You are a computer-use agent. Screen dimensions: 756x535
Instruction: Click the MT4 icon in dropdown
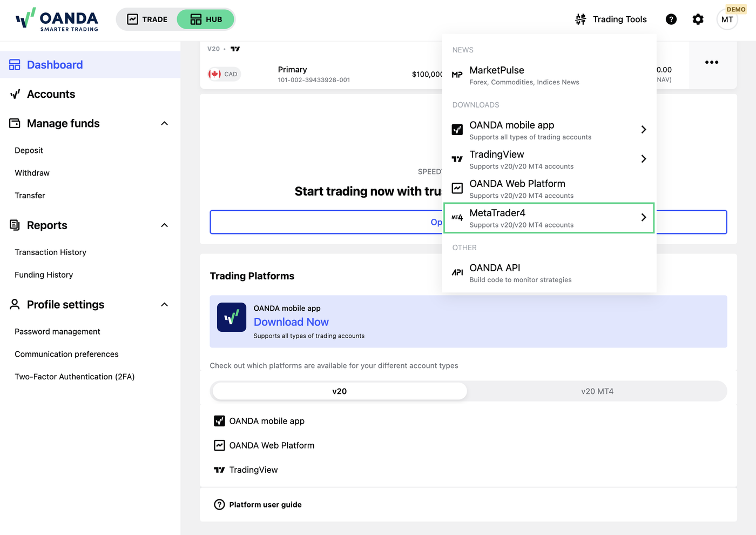457,217
